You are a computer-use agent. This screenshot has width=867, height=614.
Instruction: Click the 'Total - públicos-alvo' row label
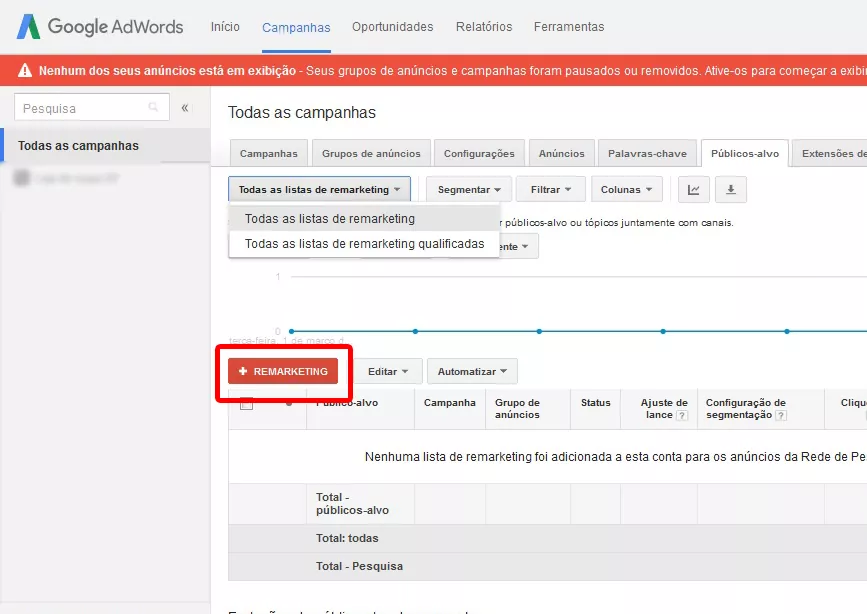pyautogui.click(x=352, y=504)
